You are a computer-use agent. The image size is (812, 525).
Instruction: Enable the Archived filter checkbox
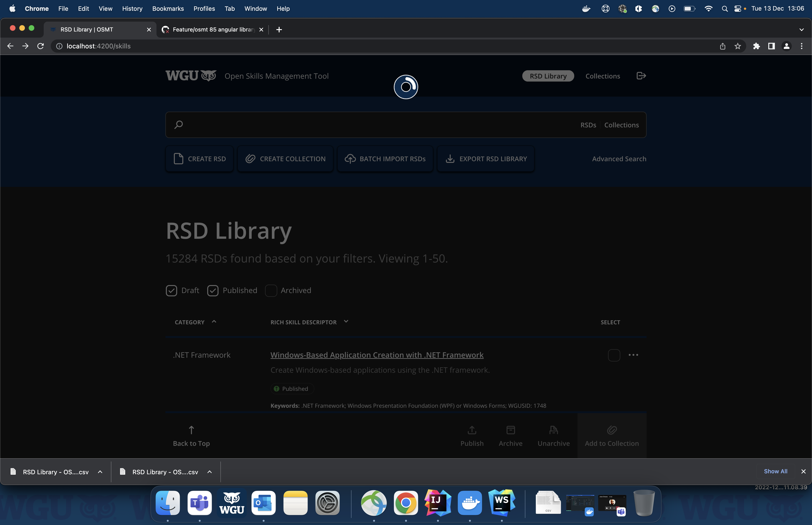tap(271, 290)
